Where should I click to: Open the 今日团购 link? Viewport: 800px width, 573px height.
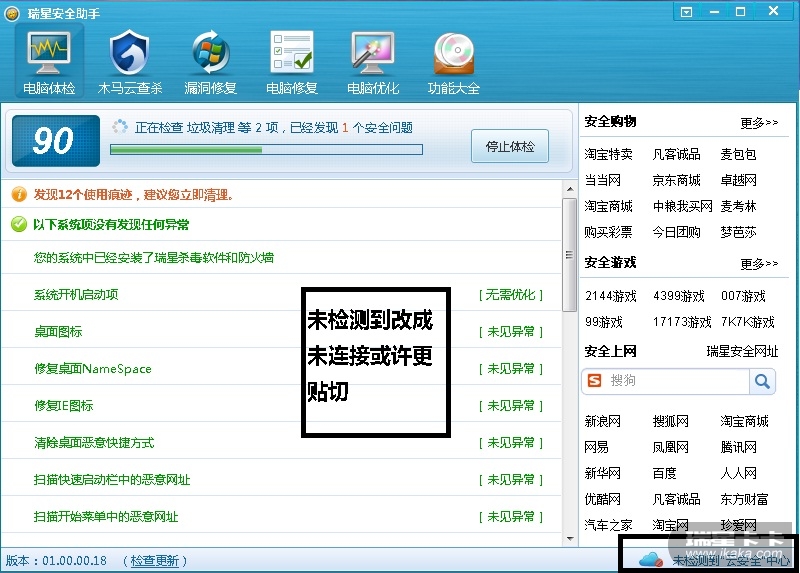pyautogui.click(x=676, y=232)
